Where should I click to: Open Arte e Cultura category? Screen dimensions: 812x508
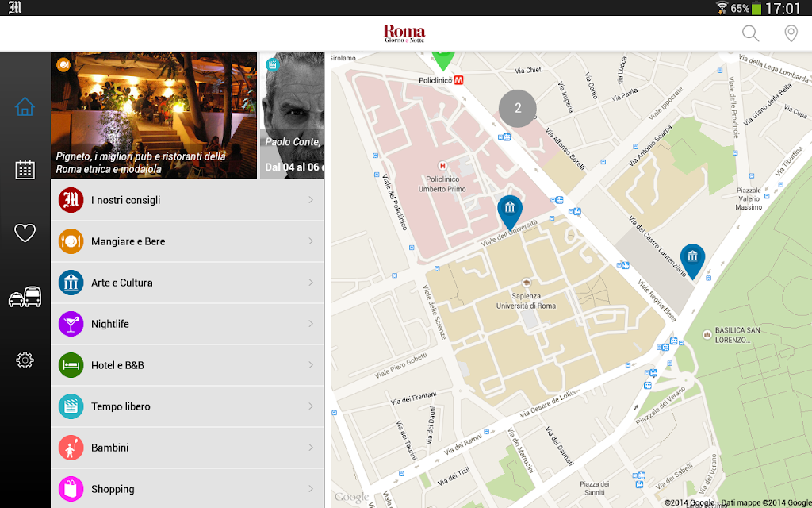(187, 283)
